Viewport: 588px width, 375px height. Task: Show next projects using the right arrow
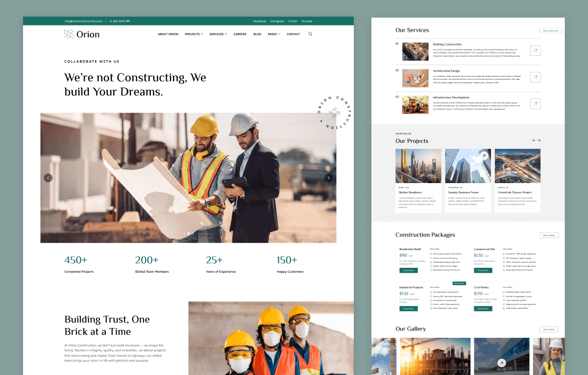point(539,141)
